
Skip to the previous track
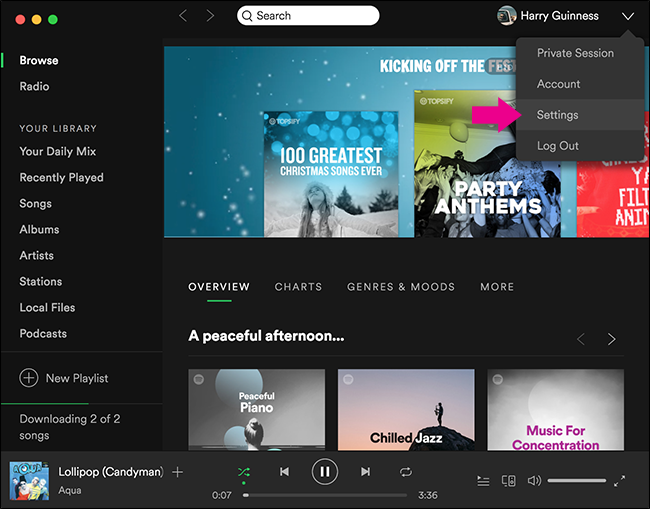(x=284, y=472)
